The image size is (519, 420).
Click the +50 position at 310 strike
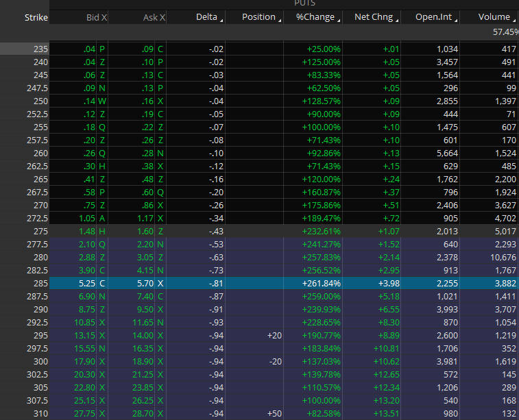[x=273, y=414]
